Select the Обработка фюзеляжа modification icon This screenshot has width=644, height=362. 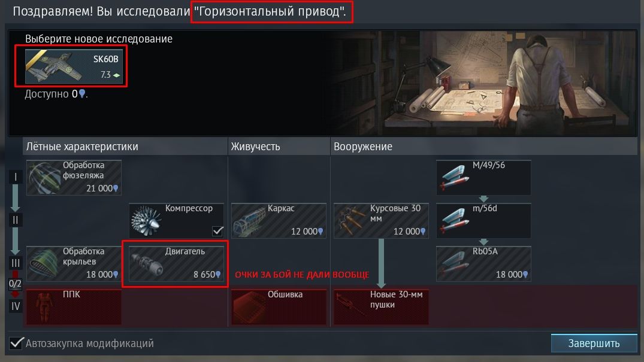[44, 178]
